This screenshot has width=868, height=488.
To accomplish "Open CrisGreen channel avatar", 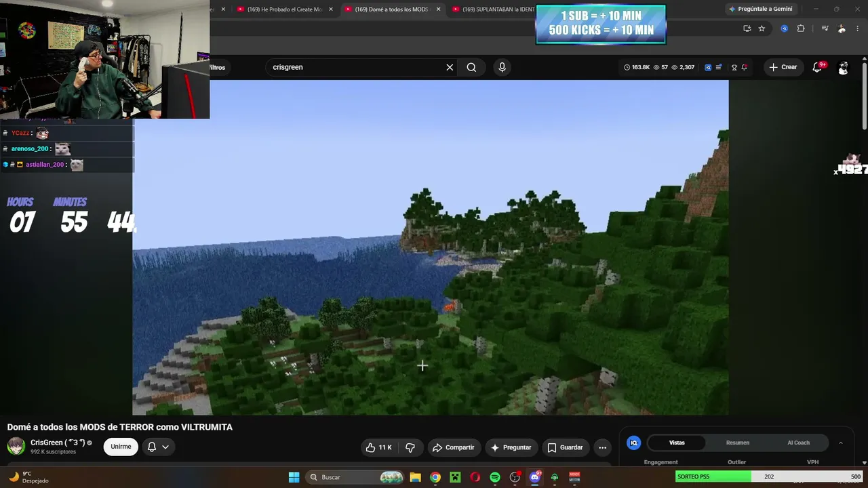I will tap(16, 446).
